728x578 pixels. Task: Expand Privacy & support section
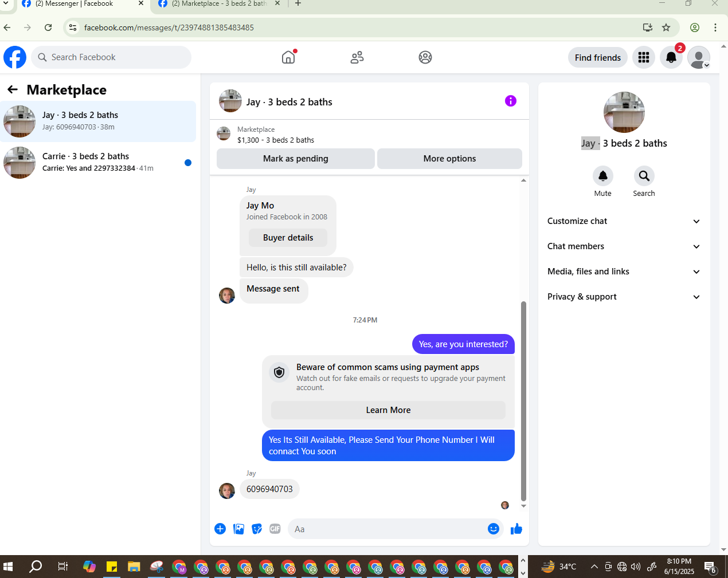(x=624, y=297)
